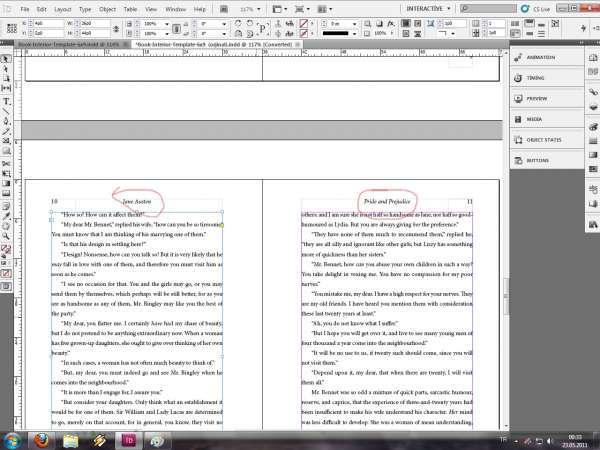The image size is (600, 450).
Task: Select the Pen tool
Action: 6,121
